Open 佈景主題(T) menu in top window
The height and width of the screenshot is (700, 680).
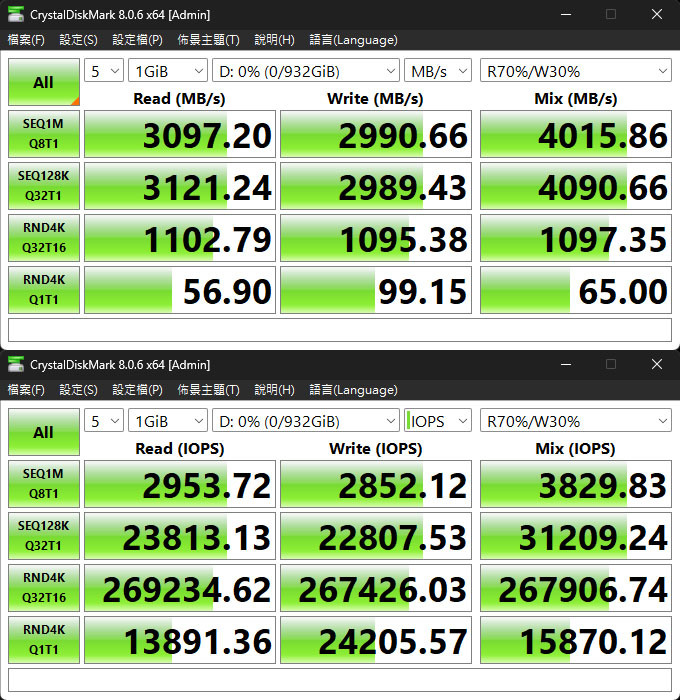click(209, 40)
